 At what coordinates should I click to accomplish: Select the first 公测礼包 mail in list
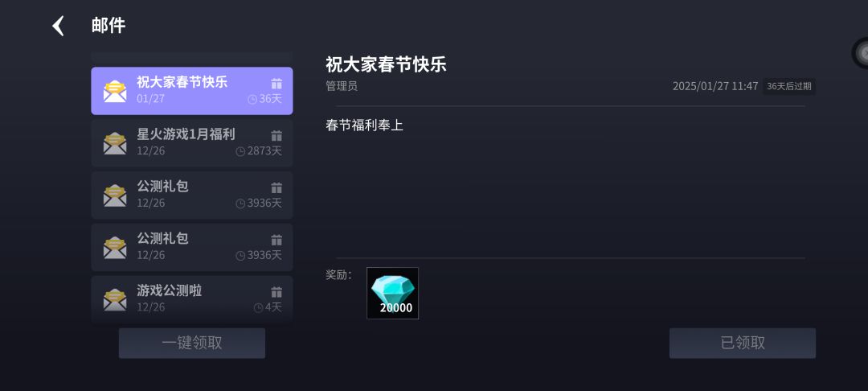(191, 195)
